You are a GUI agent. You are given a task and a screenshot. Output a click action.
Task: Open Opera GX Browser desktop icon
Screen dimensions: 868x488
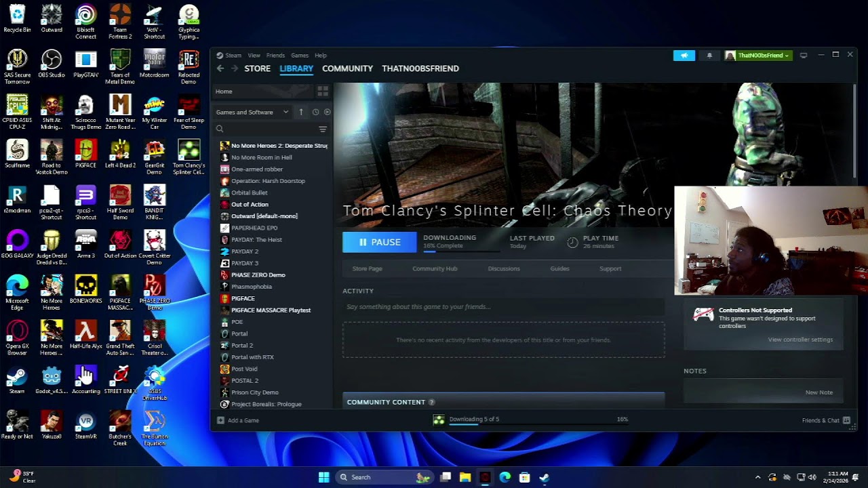(x=17, y=339)
